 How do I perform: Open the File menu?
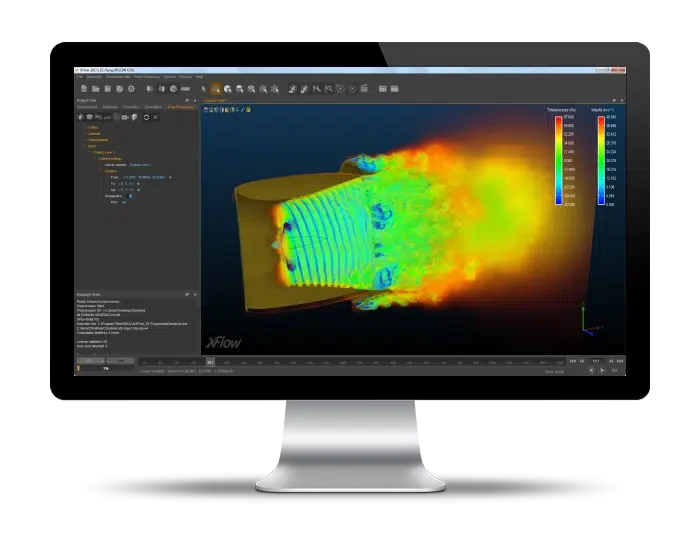tap(80, 77)
